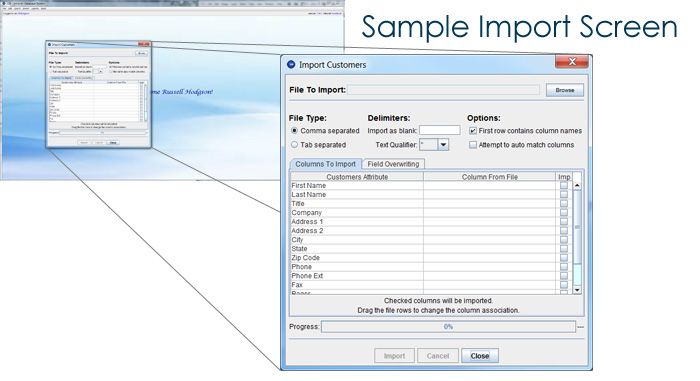The height and width of the screenshot is (381, 700).
Task: Click the Cancel button
Action: pos(438,356)
